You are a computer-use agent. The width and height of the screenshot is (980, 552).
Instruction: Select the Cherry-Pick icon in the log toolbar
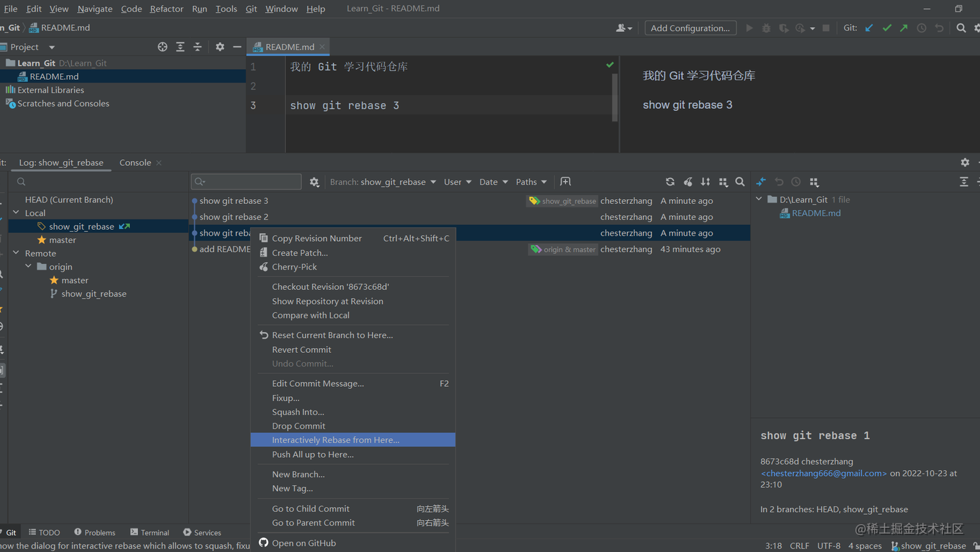688,182
